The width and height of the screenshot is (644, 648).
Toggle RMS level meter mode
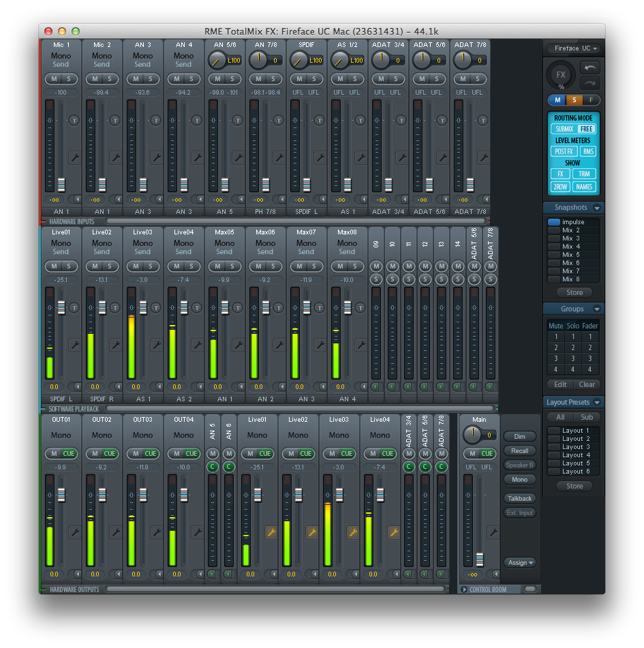click(x=588, y=151)
